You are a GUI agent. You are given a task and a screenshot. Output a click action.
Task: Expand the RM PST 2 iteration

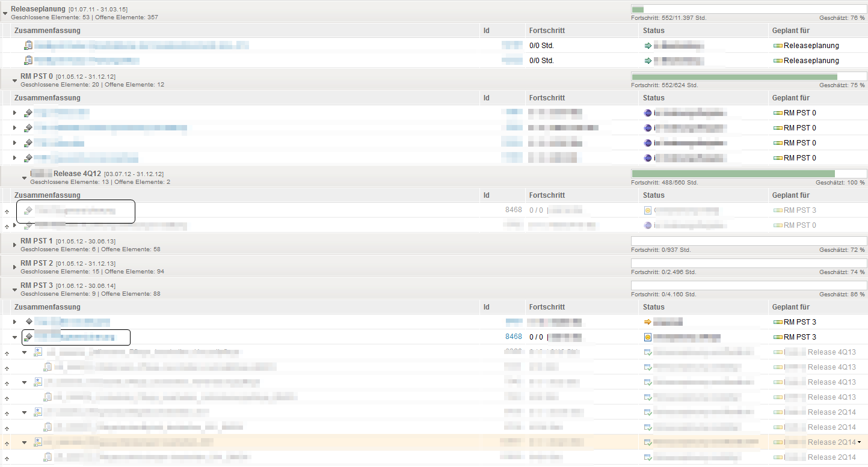(x=15, y=267)
